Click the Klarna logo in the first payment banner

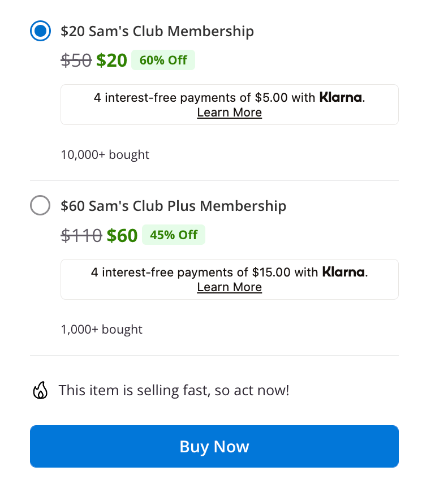click(341, 97)
